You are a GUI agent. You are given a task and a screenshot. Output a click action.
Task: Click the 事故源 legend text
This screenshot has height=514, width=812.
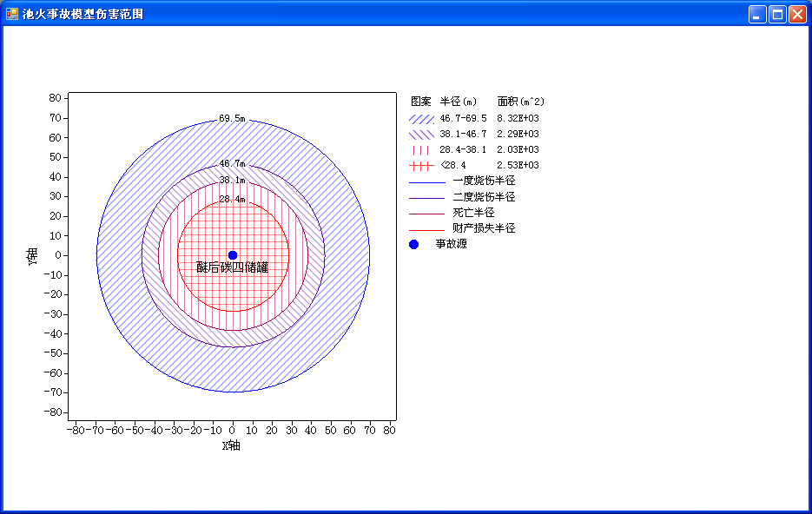[451, 244]
